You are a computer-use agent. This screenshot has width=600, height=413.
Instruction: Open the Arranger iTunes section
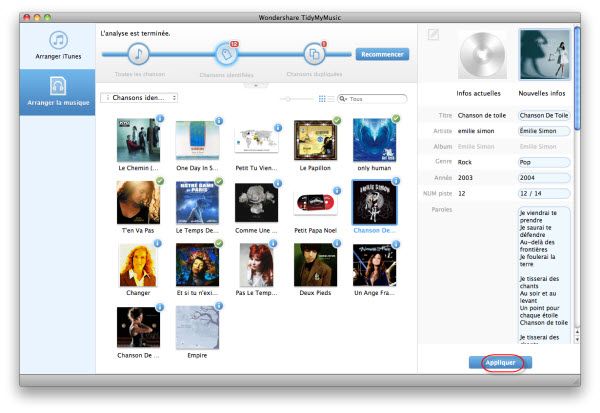click(x=58, y=46)
